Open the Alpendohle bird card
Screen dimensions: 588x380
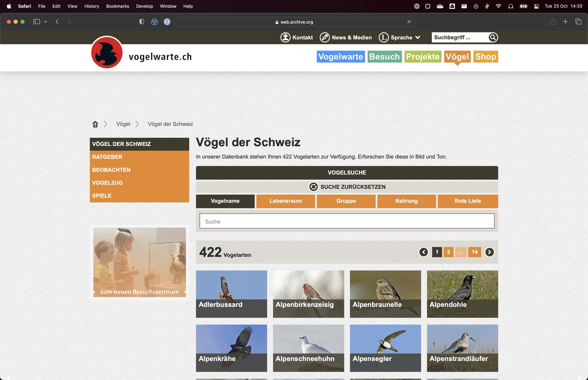(462, 294)
